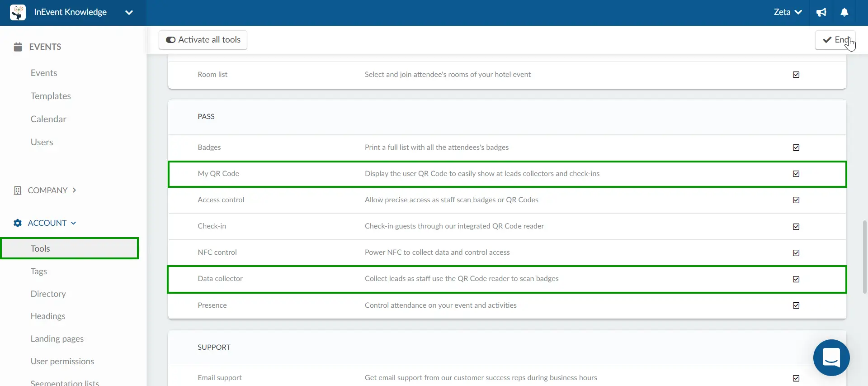Collapse the ACCOUNT section
The image size is (868, 386).
coord(45,223)
